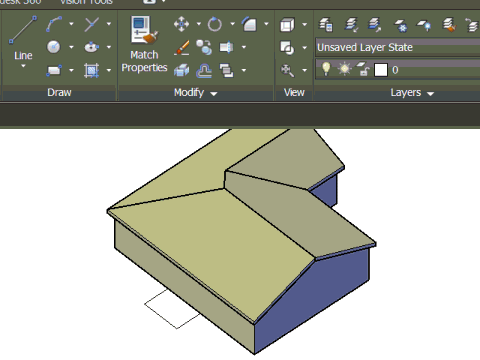Image resolution: width=480 pixels, height=360 pixels.
Task: Click the white layer color swatch
Action: click(x=381, y=70)
